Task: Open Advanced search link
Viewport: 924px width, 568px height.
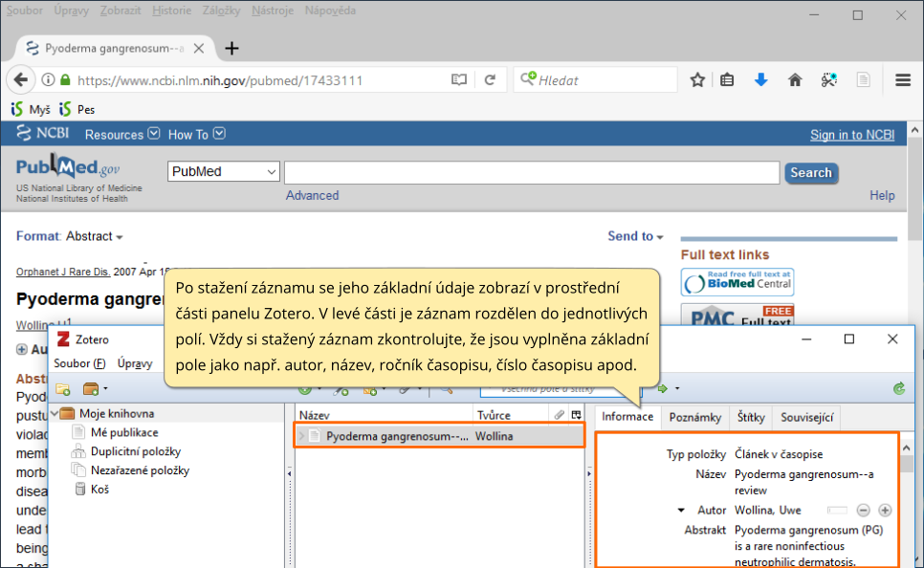Action: pyautogui.click(x=313, y=196)
